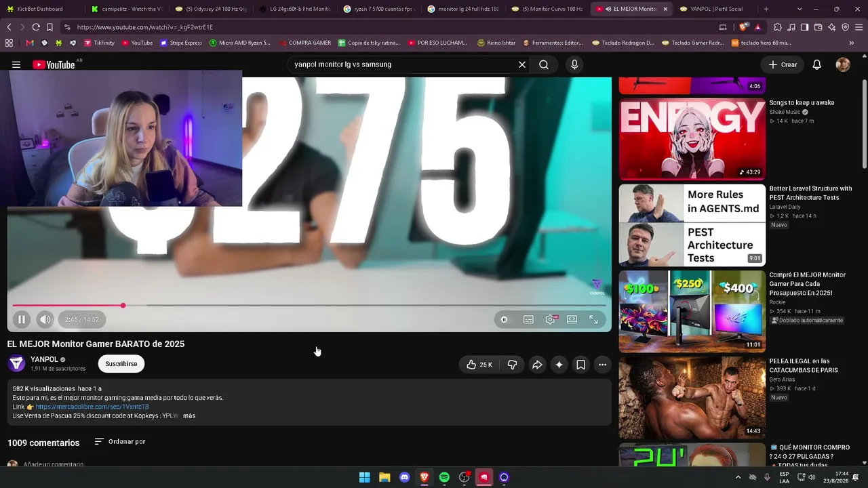This screenshot has height=488, width=868.
Task: Open the sparkle Ask AI button
Action: tap(559, 365)
